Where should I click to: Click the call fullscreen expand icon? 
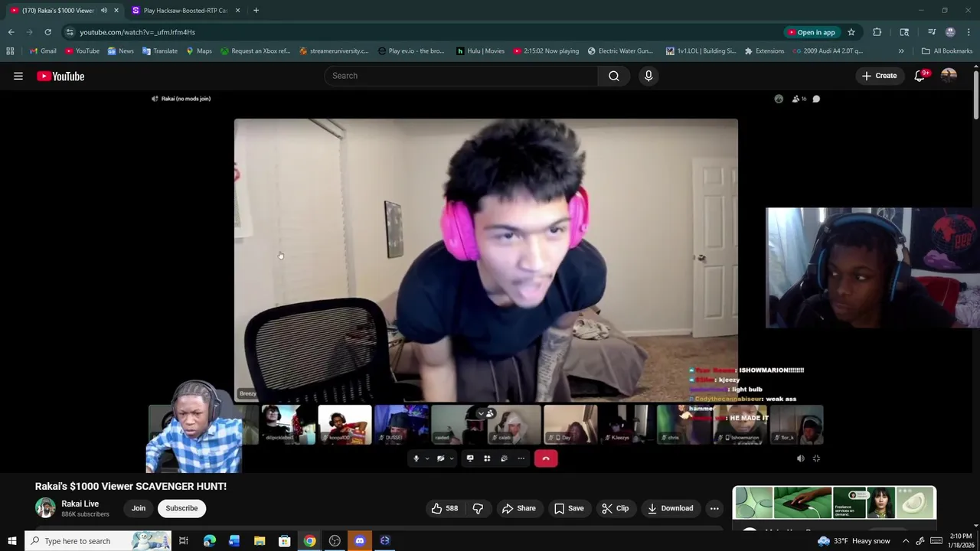point(816,458)
